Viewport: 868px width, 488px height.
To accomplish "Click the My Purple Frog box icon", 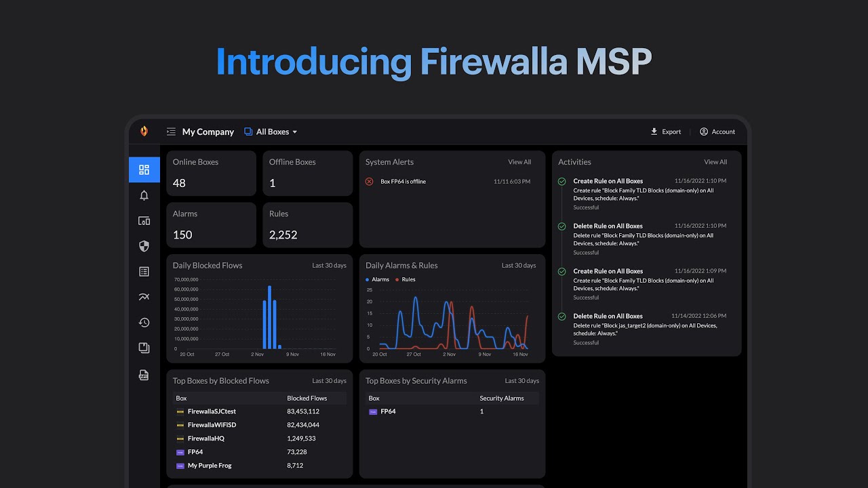I will [180, 466].
